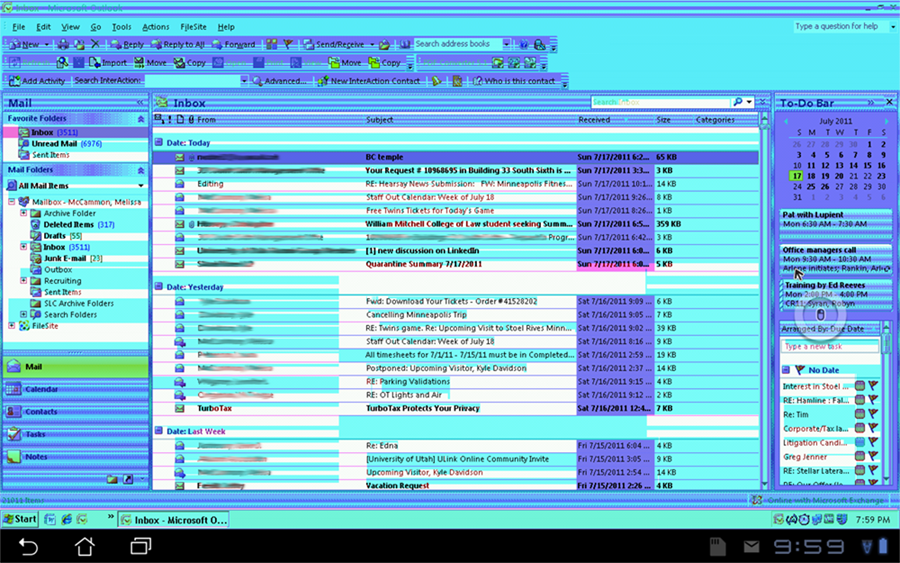Open the FileSite menu
The height and width of the screenshot is (563, 900).
(193, 27)
